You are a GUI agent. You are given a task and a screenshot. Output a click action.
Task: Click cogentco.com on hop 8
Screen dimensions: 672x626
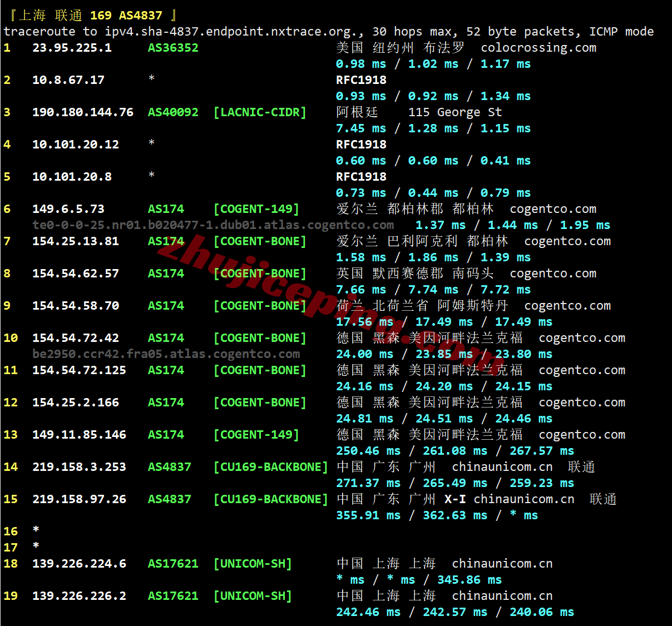(553, 274)
